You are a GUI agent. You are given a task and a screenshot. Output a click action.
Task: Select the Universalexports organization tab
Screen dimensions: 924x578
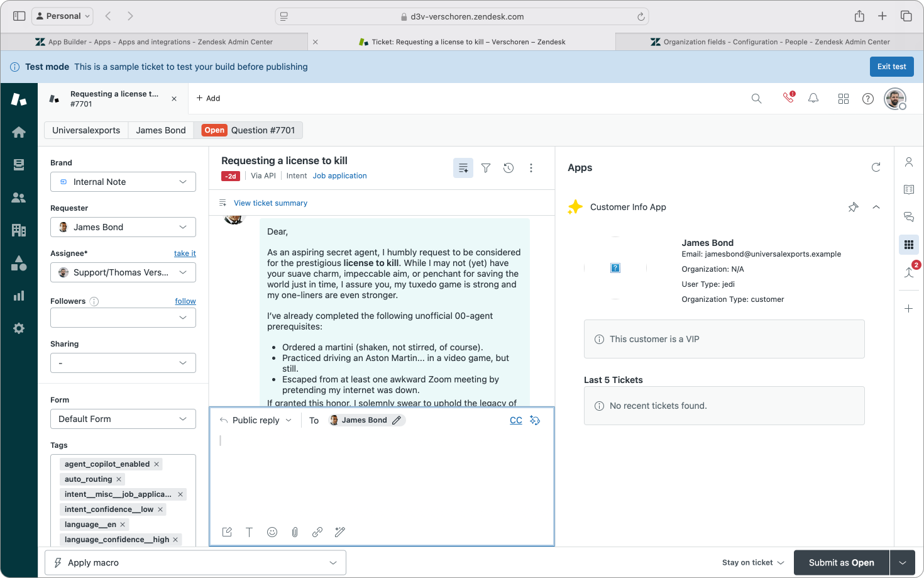coord(86,130)
